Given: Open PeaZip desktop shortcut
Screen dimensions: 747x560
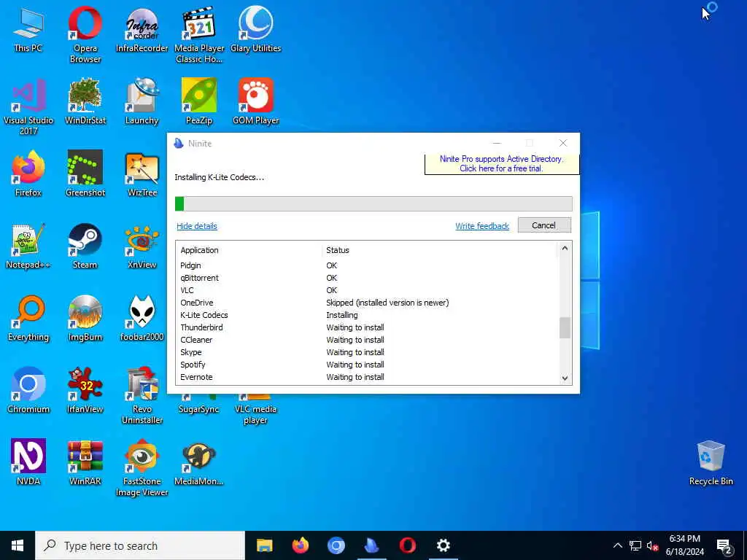Looking at the screenshot, I should point(199,101).
